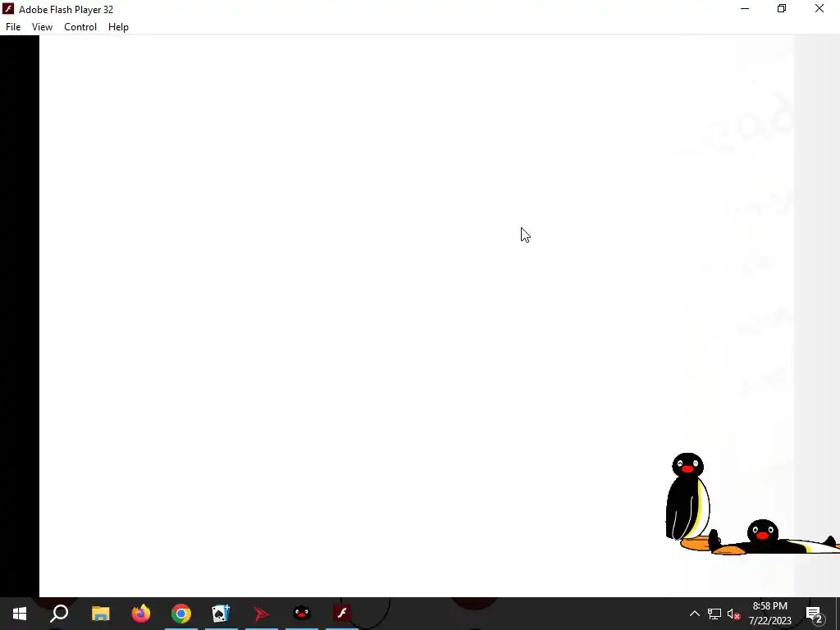Select Flash Player taskbar icon
The height and width of the screenshot is (630, 840).
(x=342, y=612)
